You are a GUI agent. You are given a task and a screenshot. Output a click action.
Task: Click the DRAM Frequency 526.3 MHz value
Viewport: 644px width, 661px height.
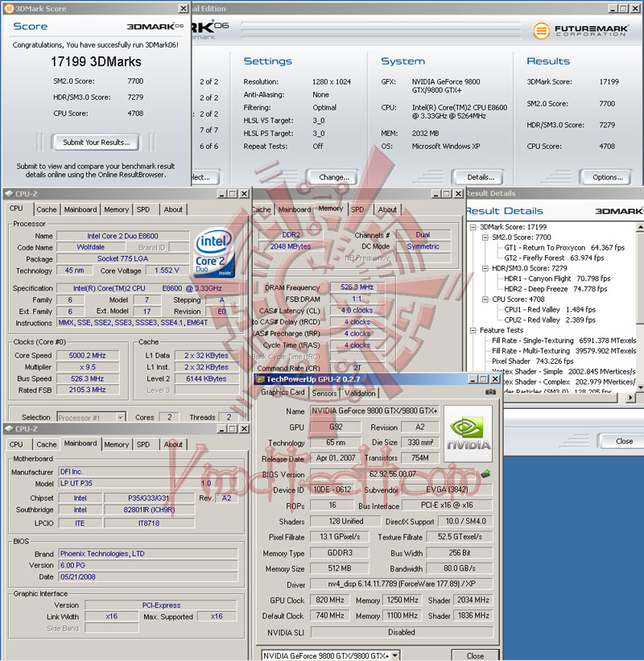pos(357,287)
